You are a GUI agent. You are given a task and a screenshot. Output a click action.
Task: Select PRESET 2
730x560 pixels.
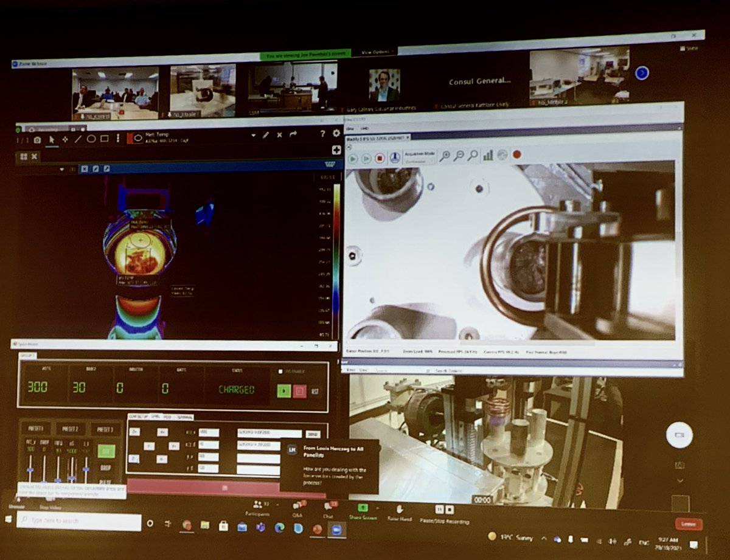click(x=70, y=429)
